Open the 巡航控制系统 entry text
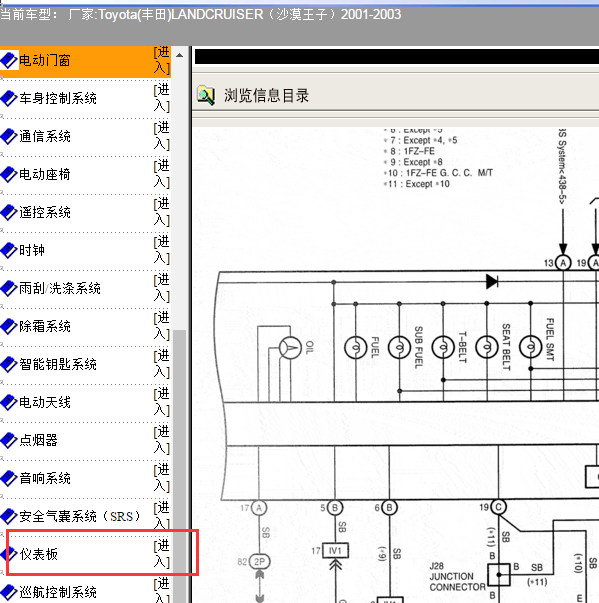 (x=58, y=593)
